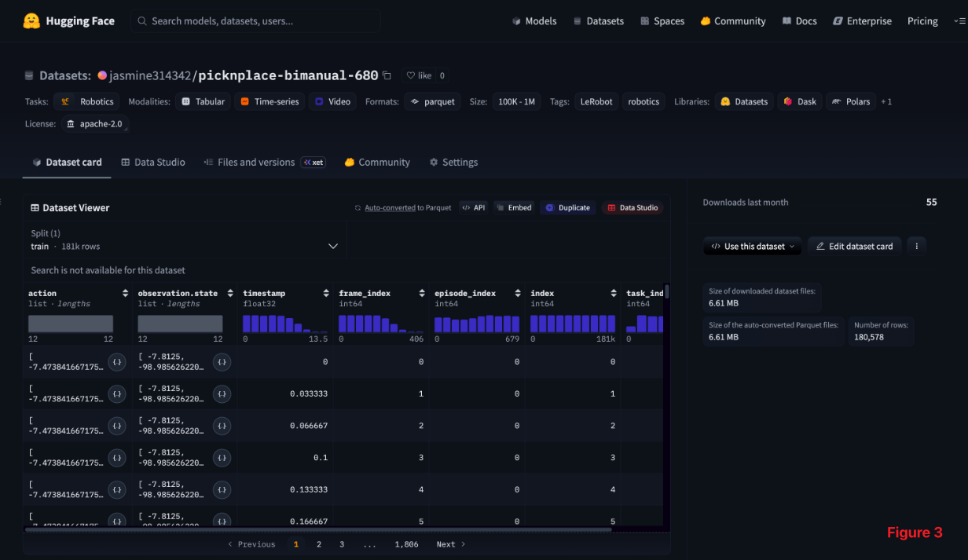968x560 pixels.
Task: Open the three-dot more options menu
Action: (916, 246)
